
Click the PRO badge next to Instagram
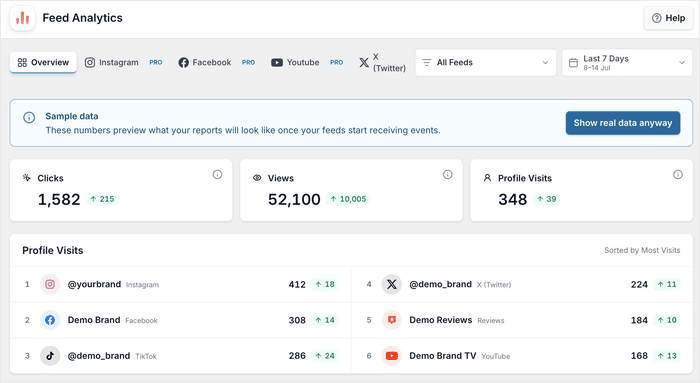[156, 62]
